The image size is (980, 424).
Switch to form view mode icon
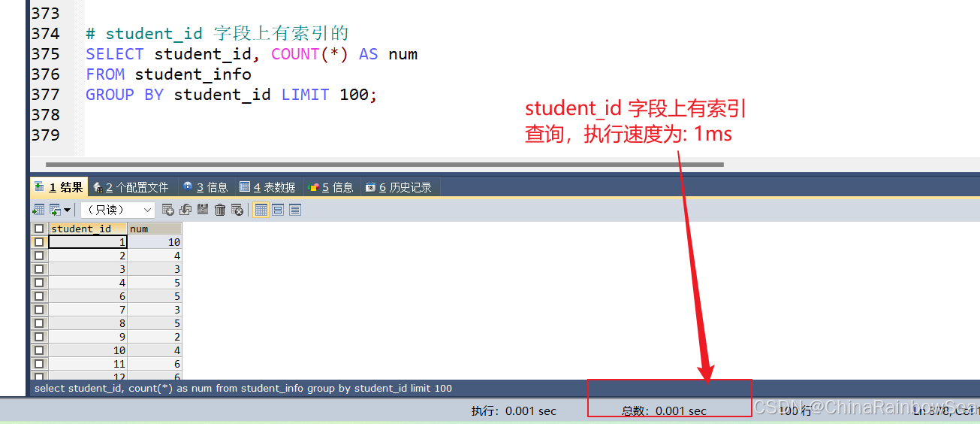(x=278, y=210)
